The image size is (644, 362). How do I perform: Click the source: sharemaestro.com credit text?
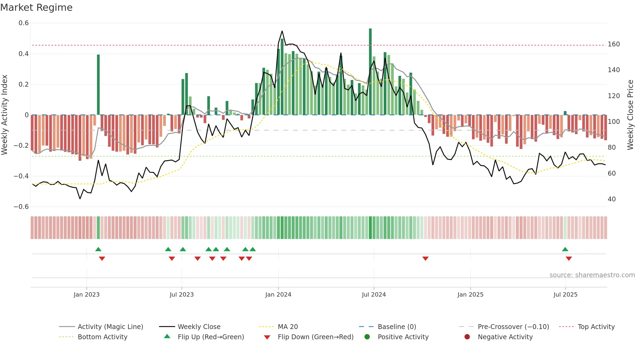592,275
